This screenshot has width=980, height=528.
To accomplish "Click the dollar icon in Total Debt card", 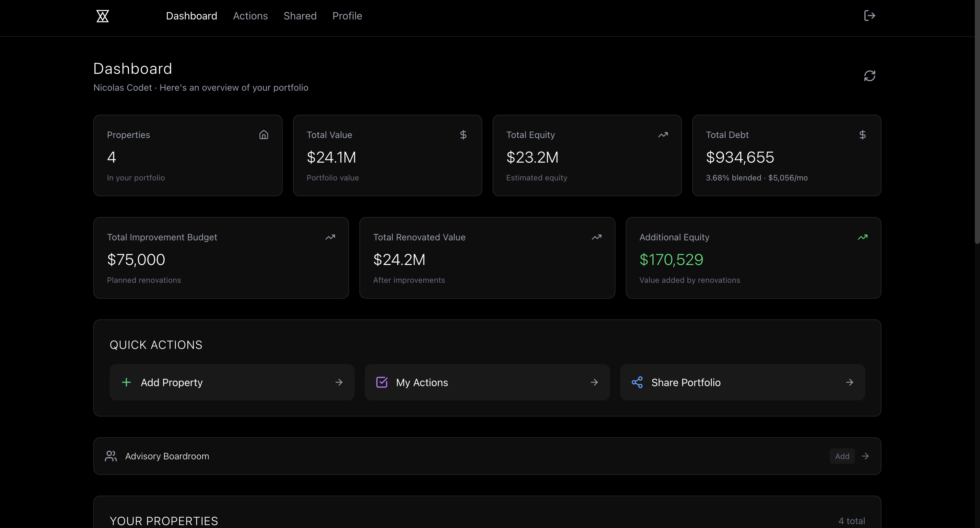I will [x=862, y=134].
